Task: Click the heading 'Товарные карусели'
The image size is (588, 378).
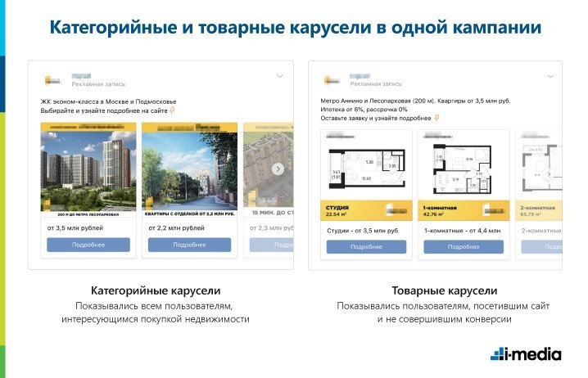Action: 445,290
